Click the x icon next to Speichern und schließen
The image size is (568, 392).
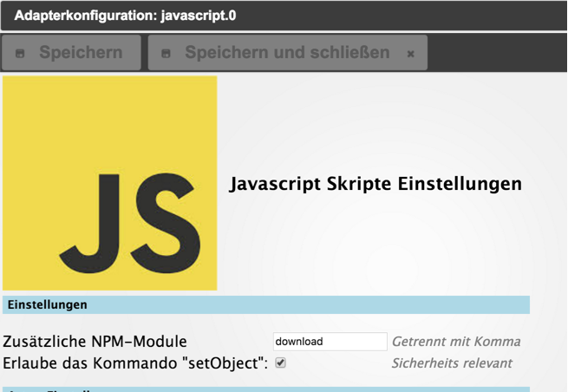click(x=410, y=54)
